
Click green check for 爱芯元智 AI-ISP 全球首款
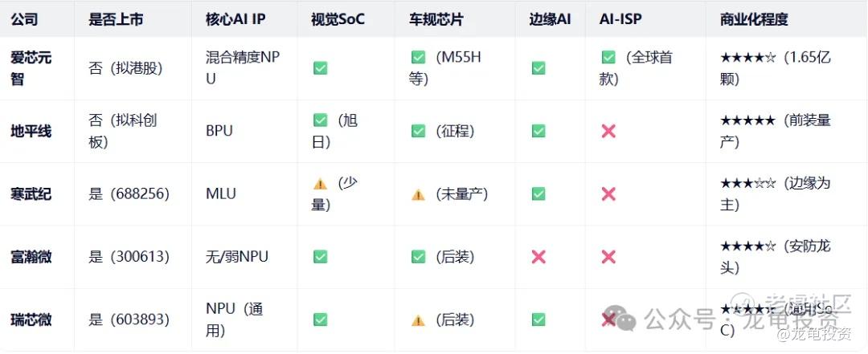(x=608, y=58)
